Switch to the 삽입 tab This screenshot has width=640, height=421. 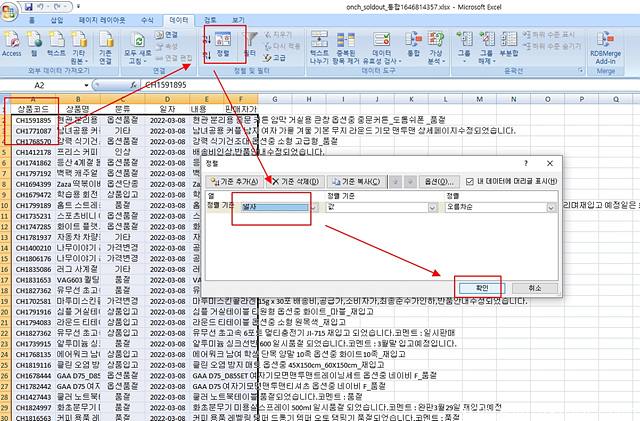click(57, 20)
